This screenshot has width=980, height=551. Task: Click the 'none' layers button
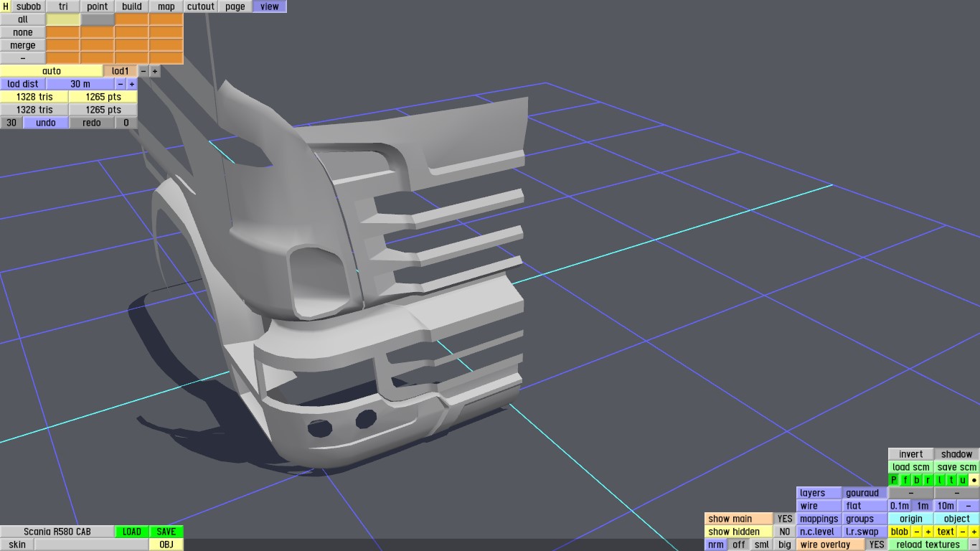[x=23, y=32]
